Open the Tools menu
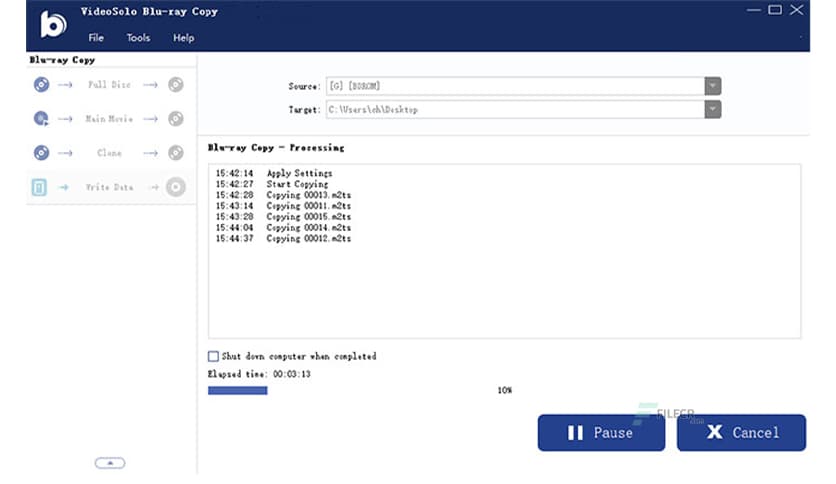The image size is (836, 484). (x=138, y=38)
